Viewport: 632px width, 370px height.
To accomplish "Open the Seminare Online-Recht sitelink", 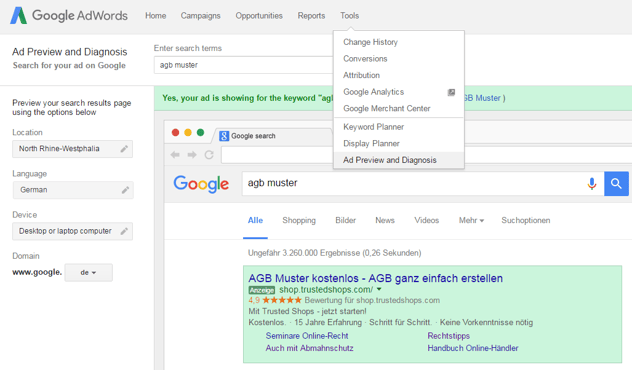I will tap(307, 336).
